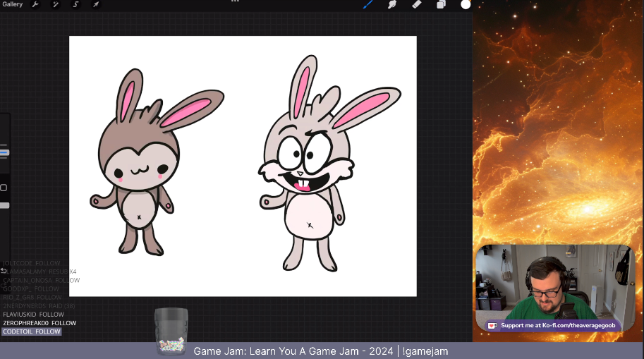Select the Smudge tool
The width and height of the screenshot is (644, 359).
(x=392, y=4)
